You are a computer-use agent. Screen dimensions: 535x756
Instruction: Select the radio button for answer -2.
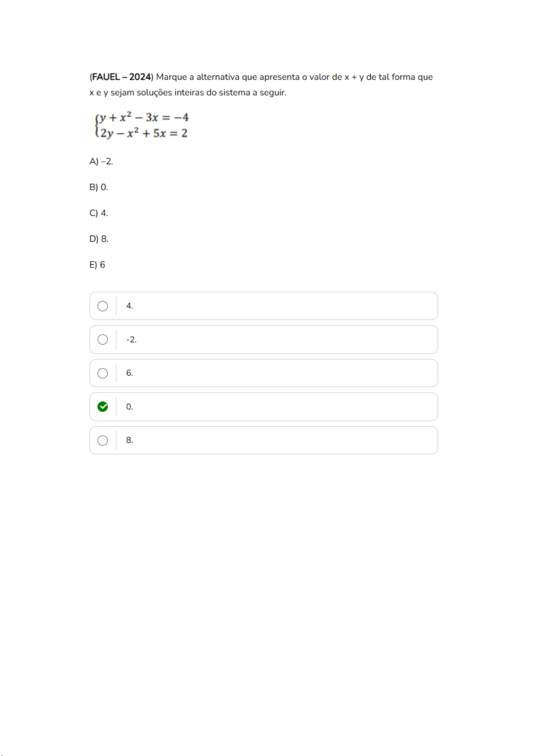click(x=103, y=340)
